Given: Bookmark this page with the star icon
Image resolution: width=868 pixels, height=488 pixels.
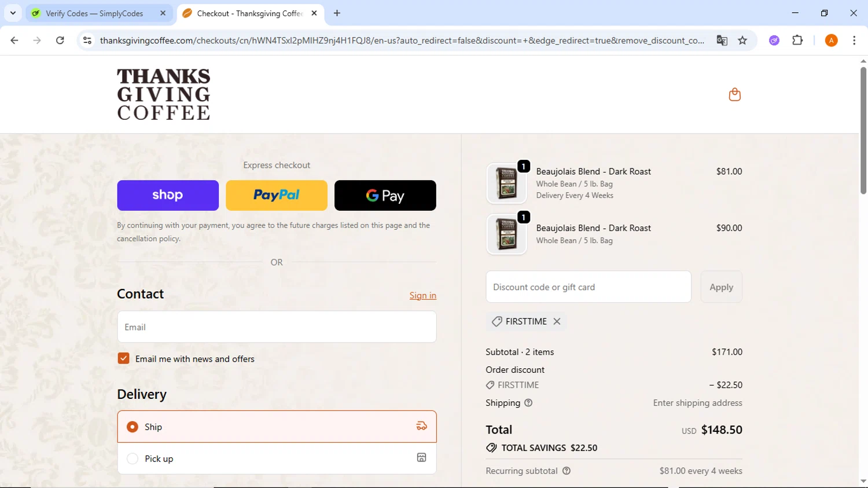Looking at the screenshot, I should 742,41.
